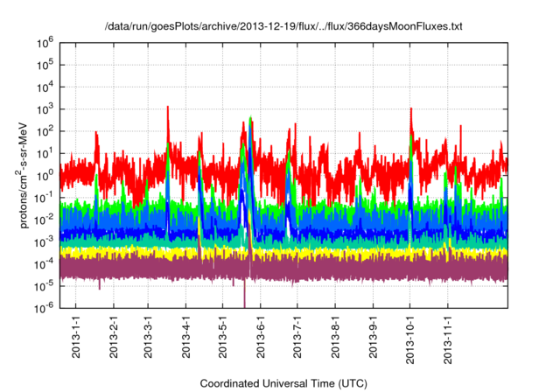The image size is (560, 392).
Task: Click the top y-axis tick label 10^6
Action: [x=47, y=42]
